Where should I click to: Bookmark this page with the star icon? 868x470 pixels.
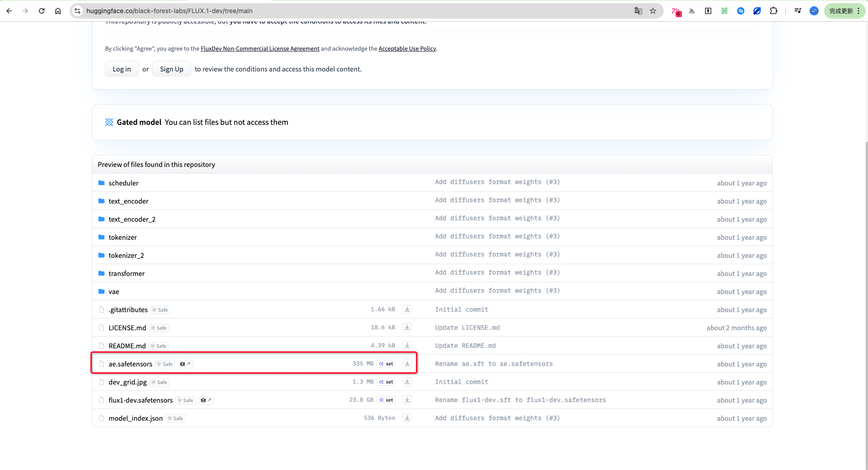point(653,11)
